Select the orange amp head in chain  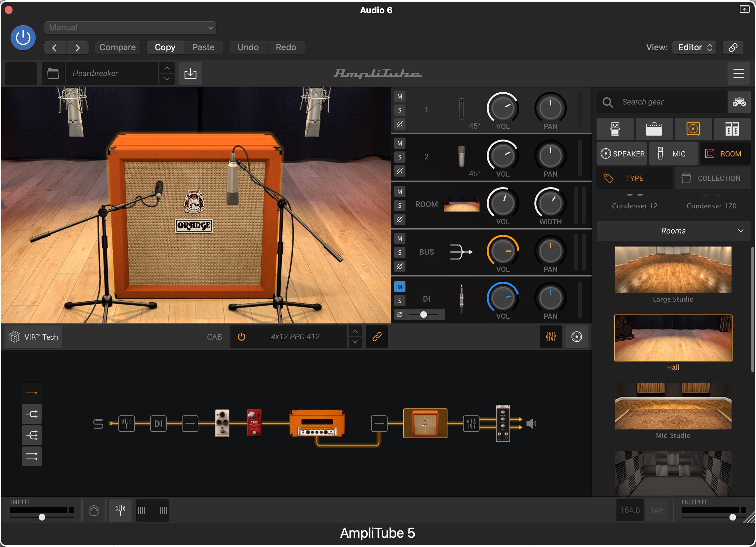click(317, 423)
